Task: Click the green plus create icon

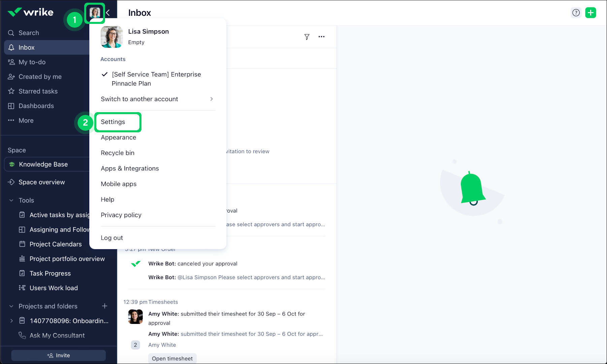Action: click(591, 12)
